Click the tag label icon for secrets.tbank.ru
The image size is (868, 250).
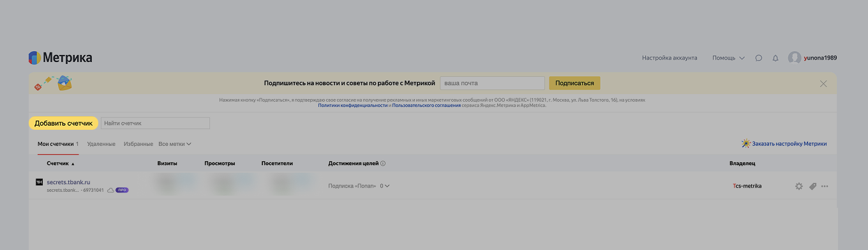812,186
